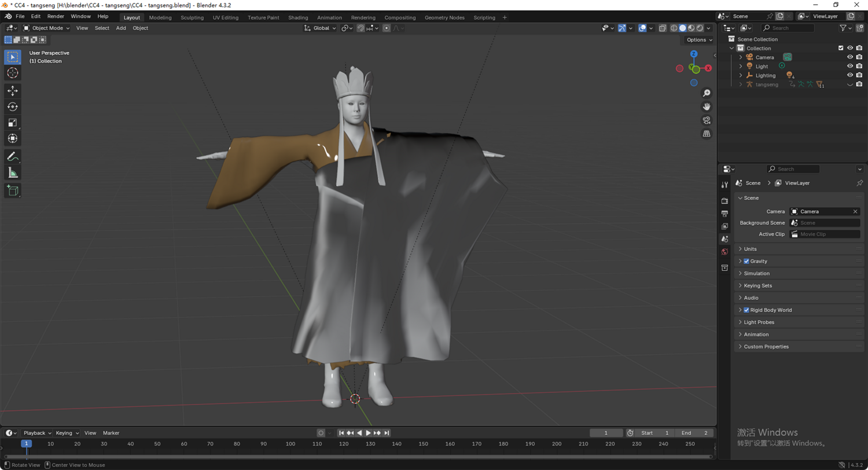
Task: Click the Camera object field in Scene panel
Action: [825, 211]
